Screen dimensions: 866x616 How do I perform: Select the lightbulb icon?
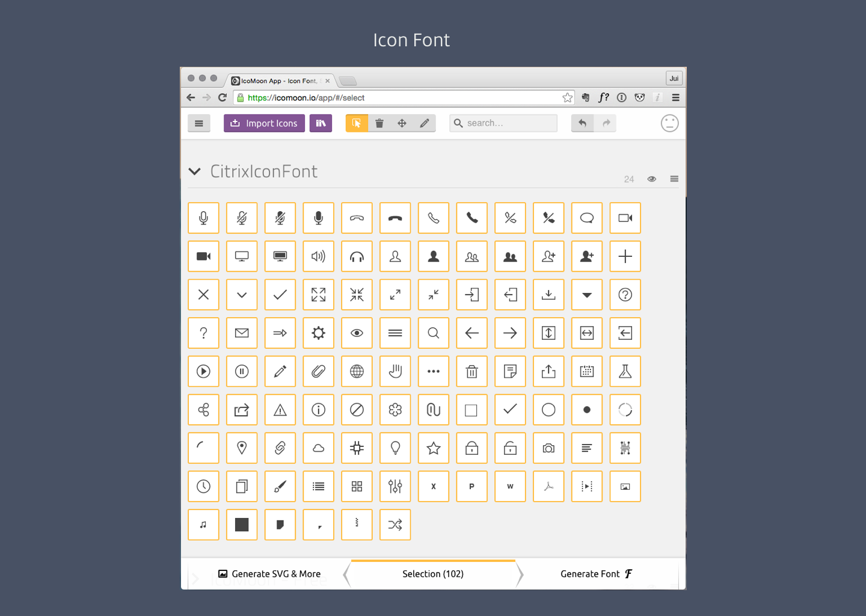395,448
